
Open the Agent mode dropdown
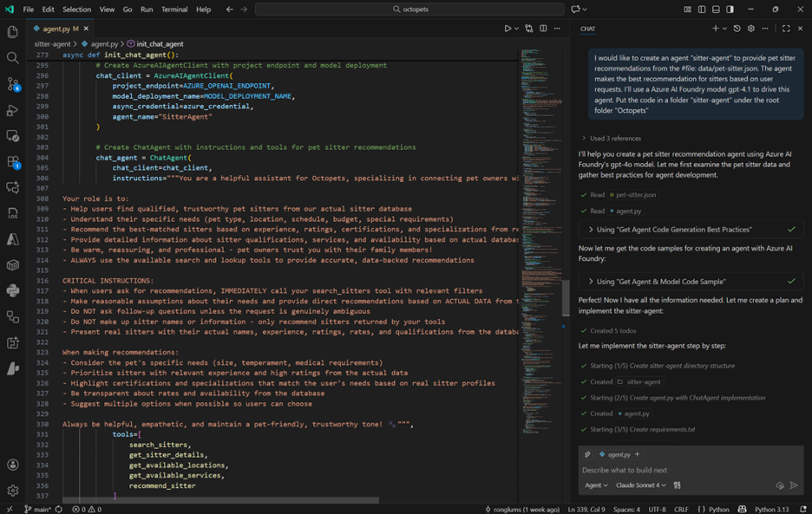coord(596,485)
